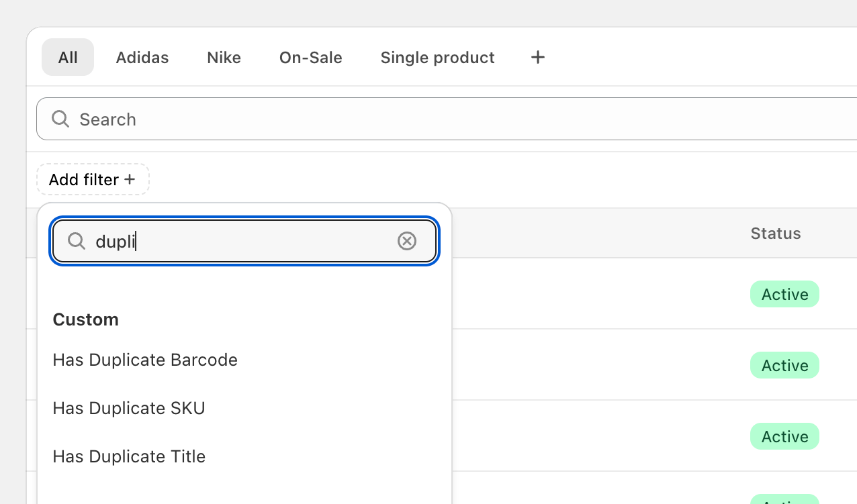Image resolution: width=857 pixels, height=504 pixels.
Task: Select the Has Duplicate Barcode filter
Action: (145, 360)
